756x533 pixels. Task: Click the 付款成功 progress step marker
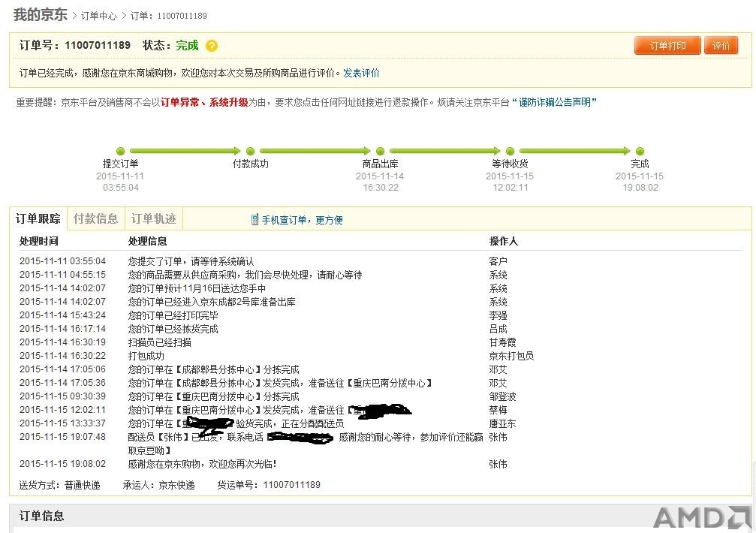(x=250, y=152)
